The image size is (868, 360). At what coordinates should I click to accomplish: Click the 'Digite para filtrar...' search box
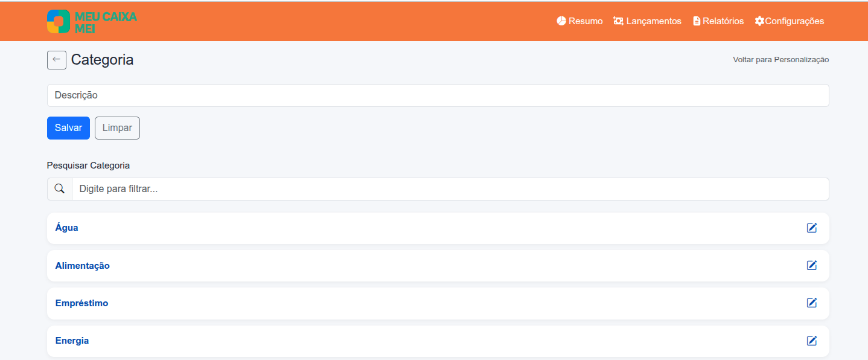click(x=450, y=189)
